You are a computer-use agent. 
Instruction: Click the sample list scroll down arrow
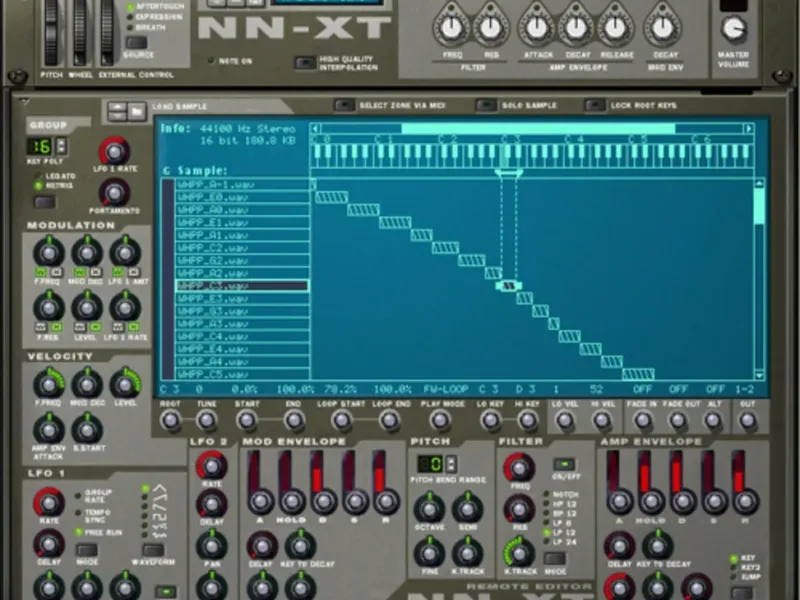759,376
